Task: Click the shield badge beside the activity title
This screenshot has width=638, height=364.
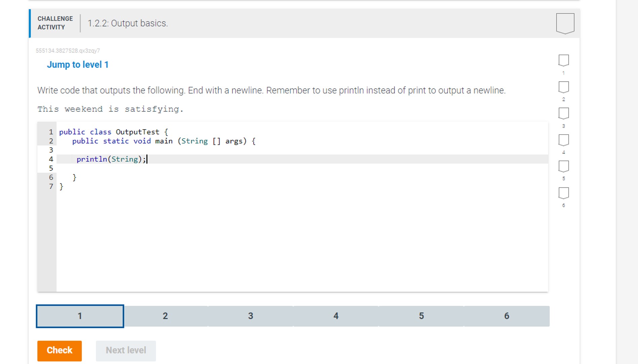Action: point(565,23)
